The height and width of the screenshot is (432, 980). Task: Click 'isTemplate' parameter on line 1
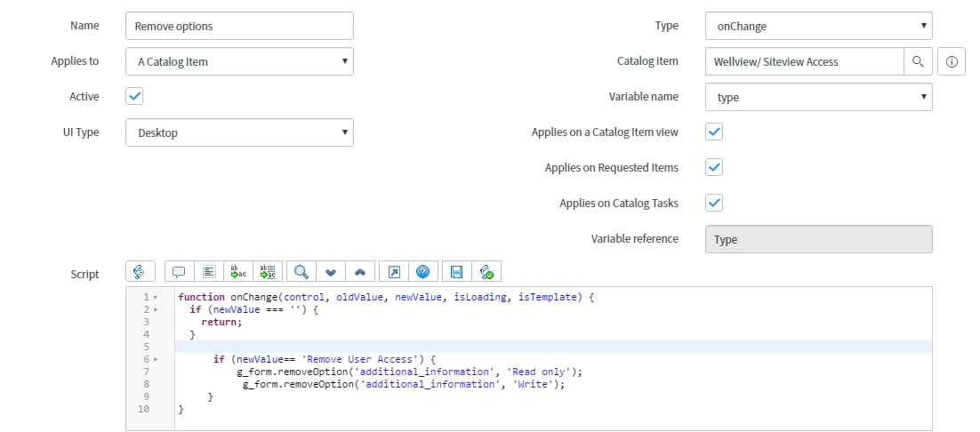pos(548,297)
